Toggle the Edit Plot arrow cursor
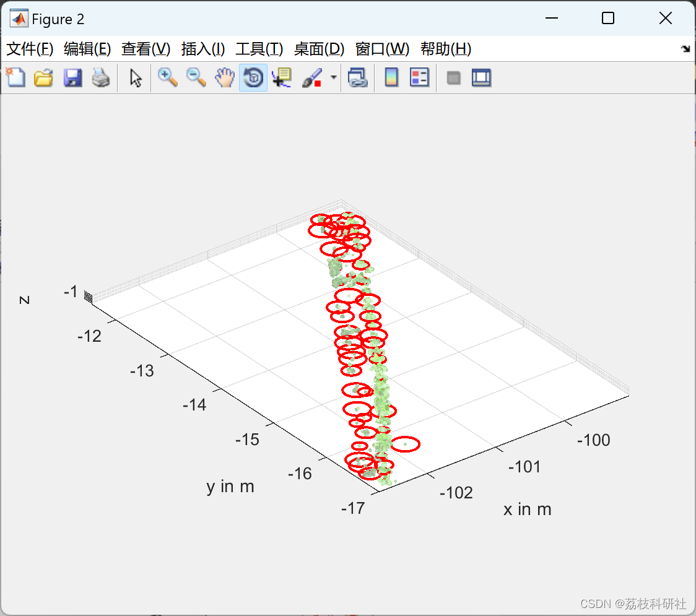The height and width of the screenshot is (616, 696). click(x=136, y=78)
